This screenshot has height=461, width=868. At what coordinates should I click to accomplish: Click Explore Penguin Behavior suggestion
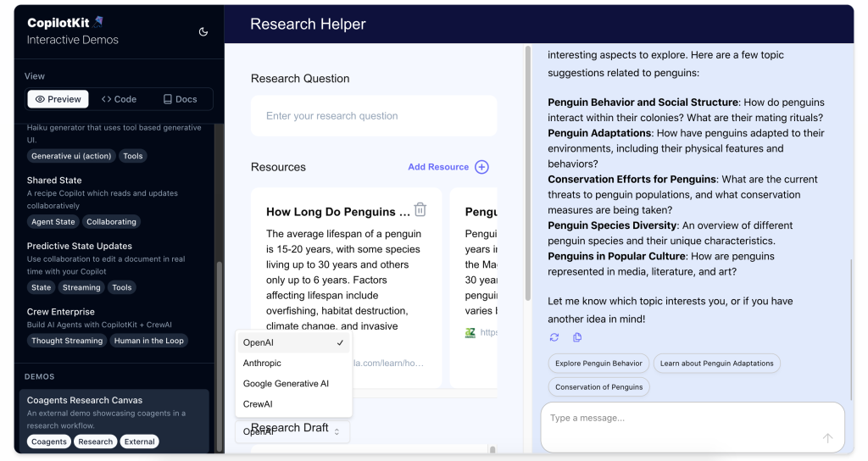click(x=598, y=364)
